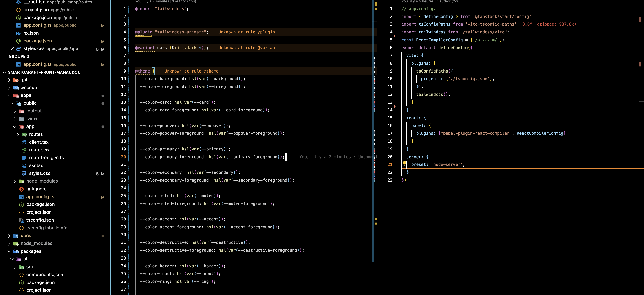Click the import cost hint 3.6M gzipped

pos(549,24)
